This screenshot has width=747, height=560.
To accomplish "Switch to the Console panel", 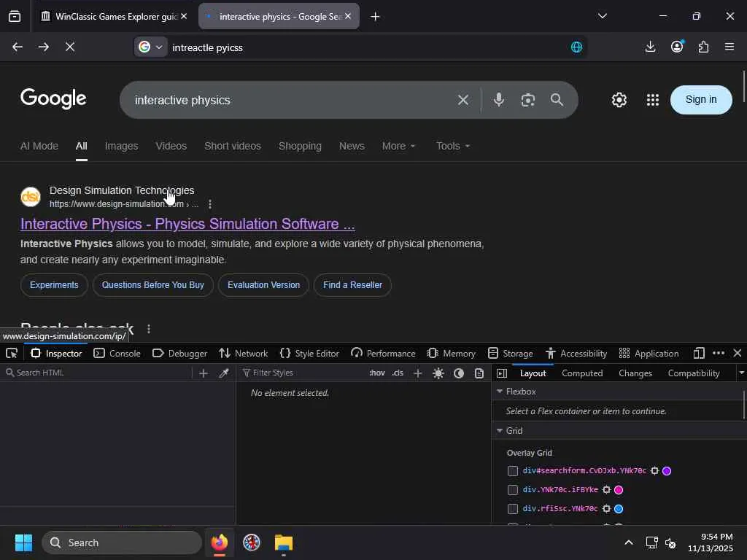I will point(117,354).
